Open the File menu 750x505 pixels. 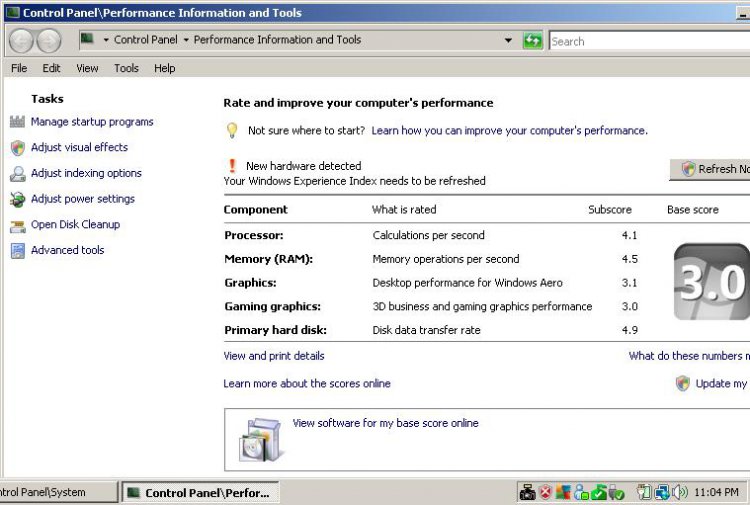tap(19, 68)
